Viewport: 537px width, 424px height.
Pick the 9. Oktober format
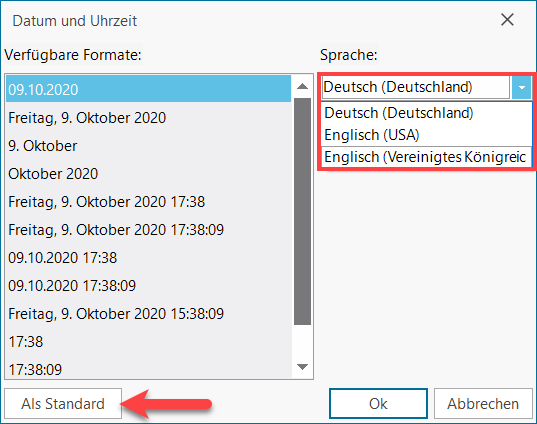(149, 146)
